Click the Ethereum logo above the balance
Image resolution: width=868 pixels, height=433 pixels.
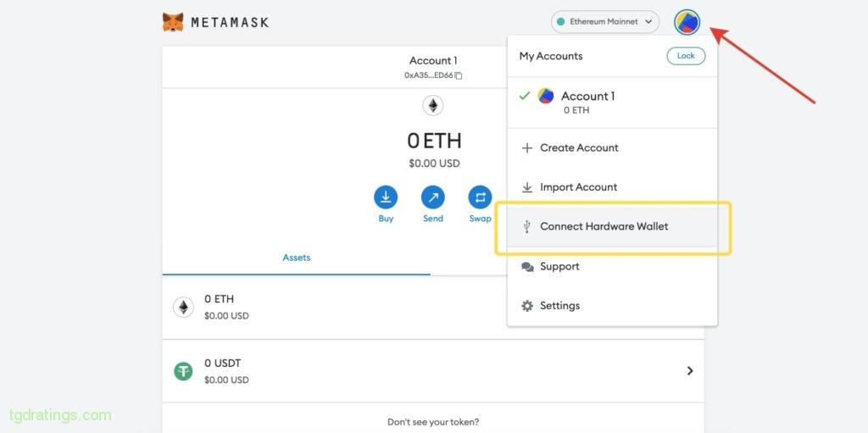point(433,105)
